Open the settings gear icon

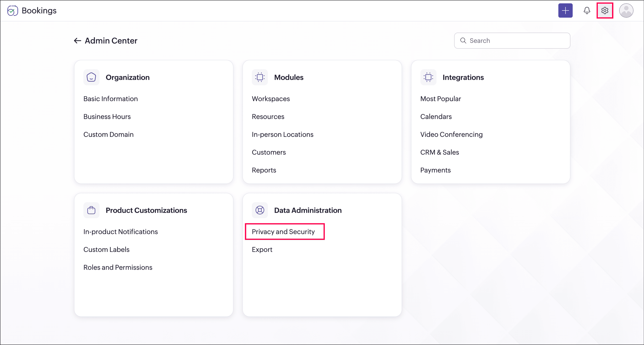tap(604, 10)
